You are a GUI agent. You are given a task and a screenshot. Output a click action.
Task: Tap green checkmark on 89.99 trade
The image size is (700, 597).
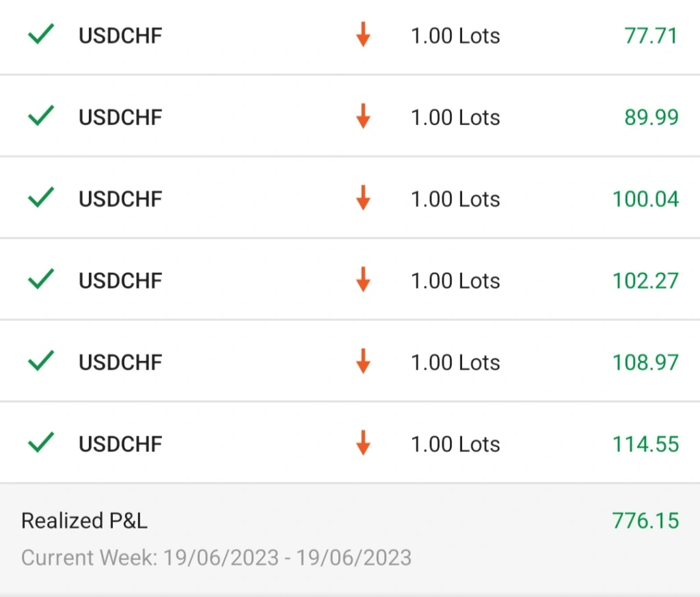click(x=40, y=116)
